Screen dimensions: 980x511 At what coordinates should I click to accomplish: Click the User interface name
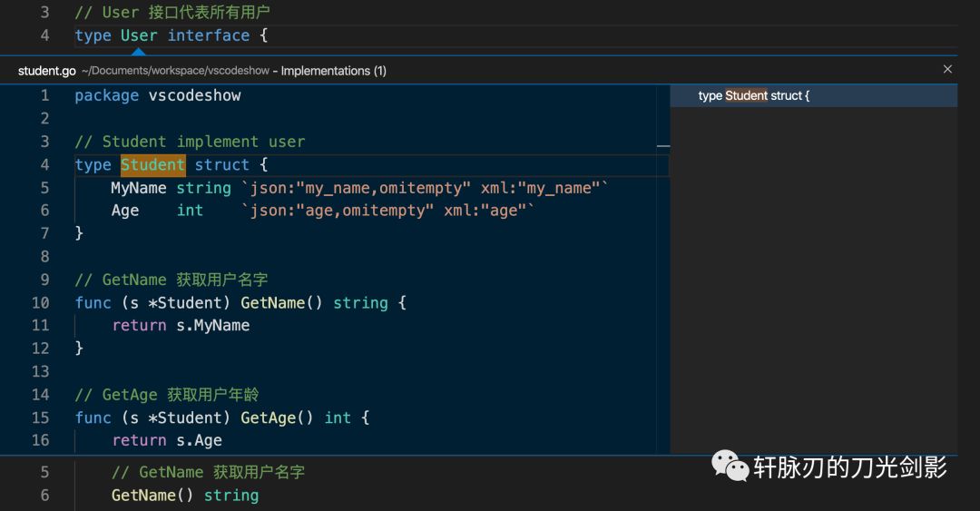[x=139, y=35]
